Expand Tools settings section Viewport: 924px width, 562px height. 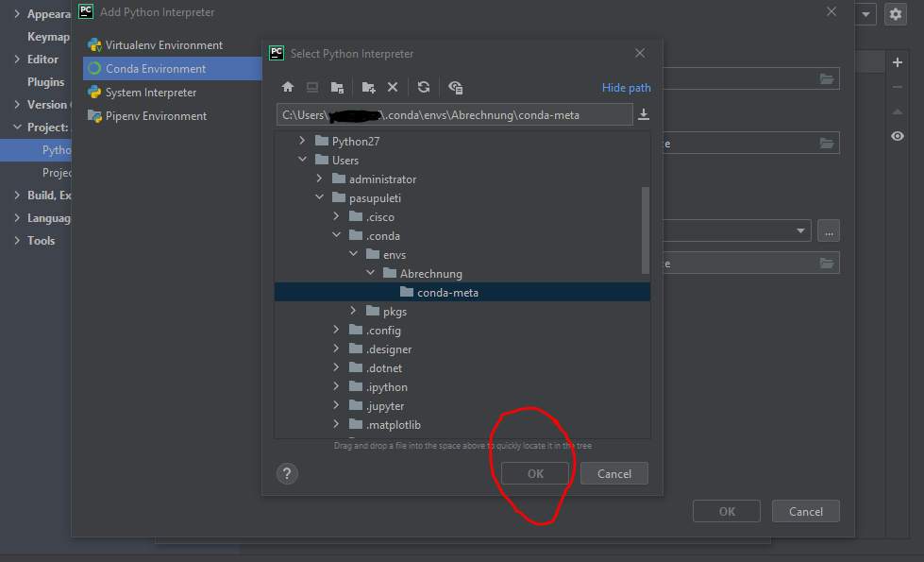pos(16,240)
